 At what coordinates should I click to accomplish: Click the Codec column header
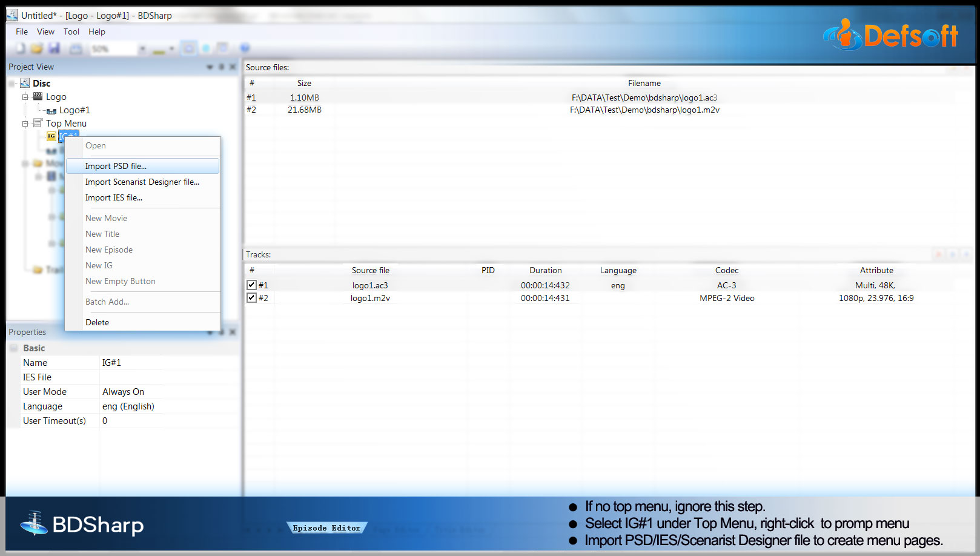pos(727,270)
